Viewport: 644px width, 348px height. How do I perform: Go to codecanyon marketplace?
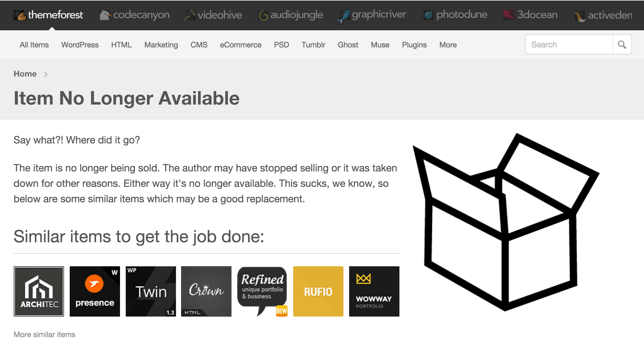tap(134, 15)
